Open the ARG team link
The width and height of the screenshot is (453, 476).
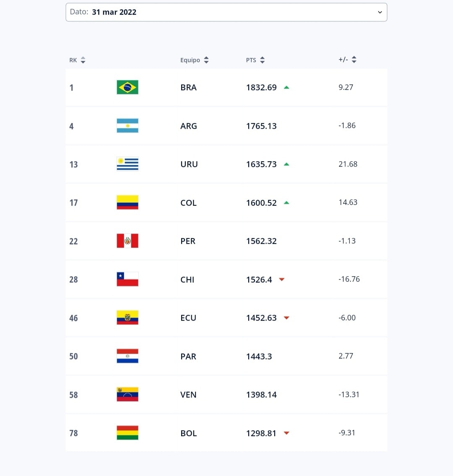click(x=188, y=126)
